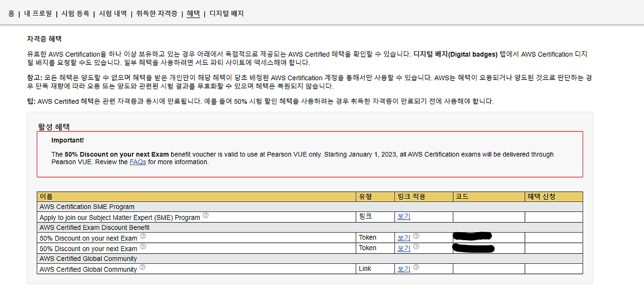The width and height of the screenshot is (644, 293).
Task: Click 보기 on the first Token discount row
Action: coord(403,237)
